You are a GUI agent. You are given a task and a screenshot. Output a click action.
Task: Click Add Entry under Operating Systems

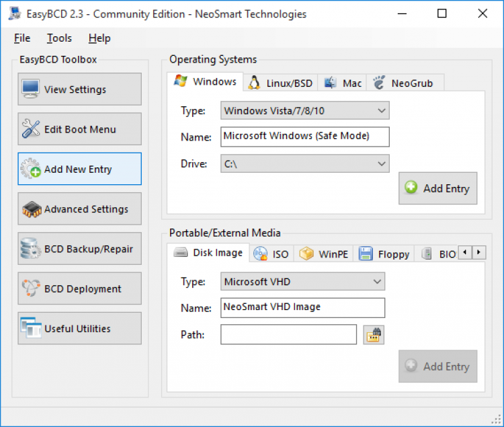click(x=437, y=188)
